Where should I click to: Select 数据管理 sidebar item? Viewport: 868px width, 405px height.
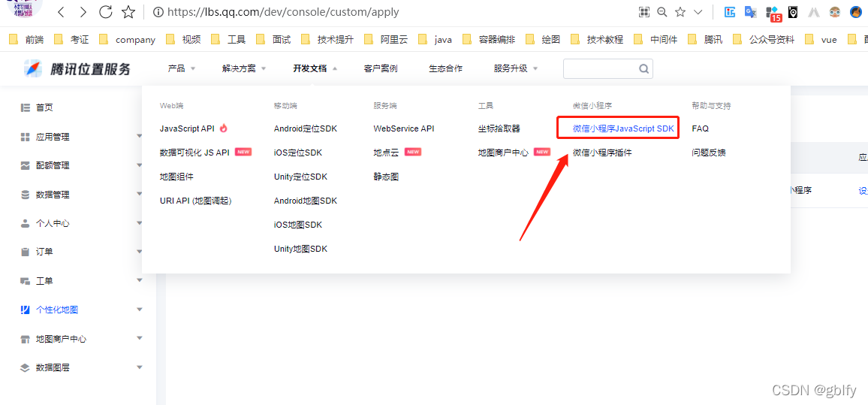click(x=53, y=195)
